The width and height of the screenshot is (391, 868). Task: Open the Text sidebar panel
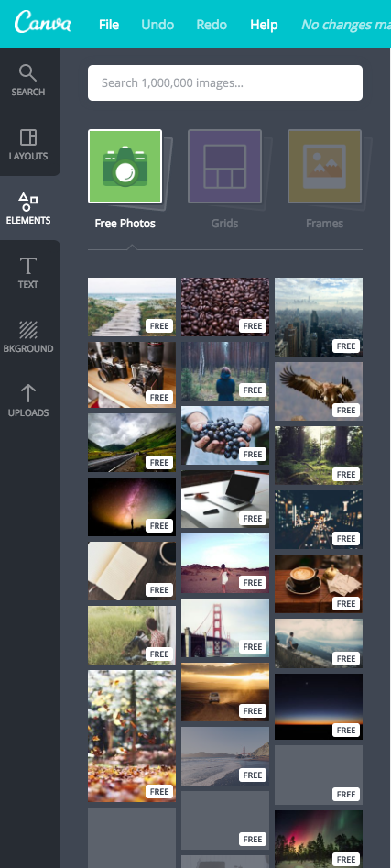pos(28,273)
